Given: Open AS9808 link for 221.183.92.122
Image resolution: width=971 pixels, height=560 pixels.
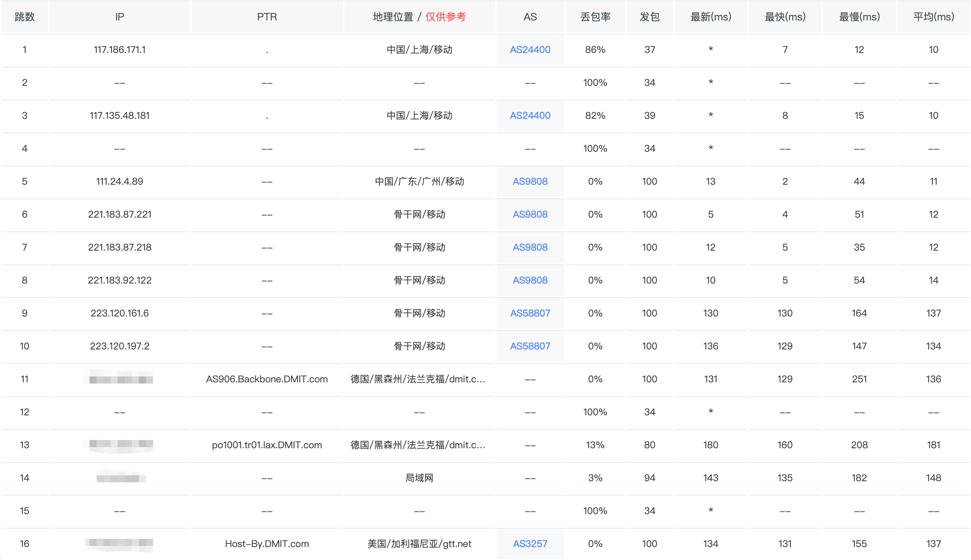Looking at the screenshot, I should [530, 280].
